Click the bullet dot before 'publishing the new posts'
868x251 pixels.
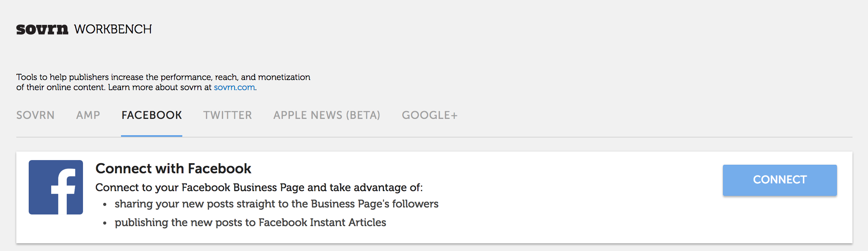coord(105,223)
